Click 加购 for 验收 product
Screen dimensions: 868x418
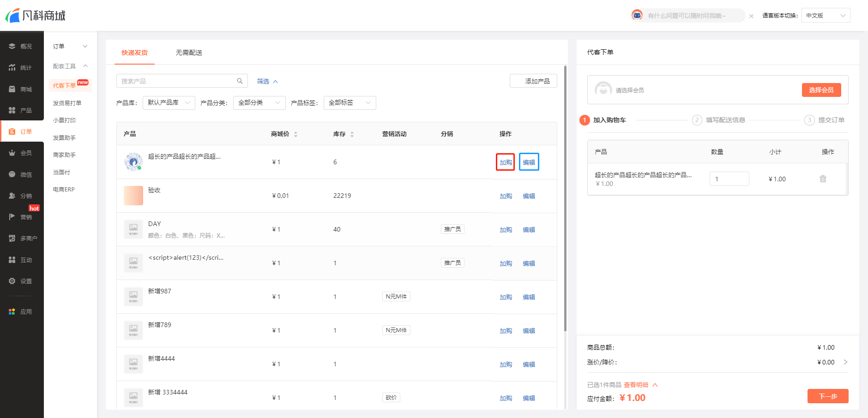pyautogui.click(x=506, y=196)
